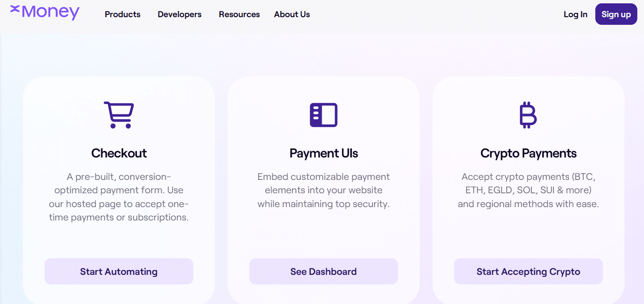Click the Bitcoin icon above Crypto Payments
Viewport: 644px width, 304px height.
tap(528, 115)
